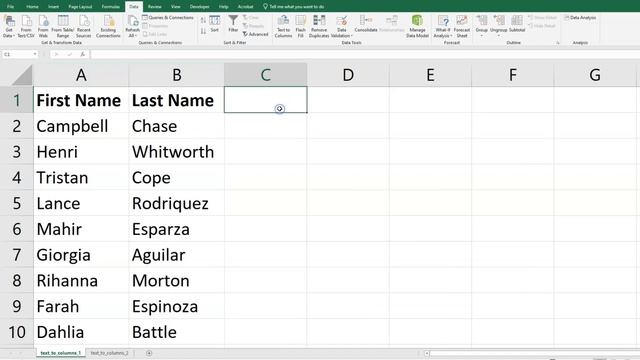Viewport: 640px width, 360px height.
Task: Open Manage Data Model
Action: [417, 27]
